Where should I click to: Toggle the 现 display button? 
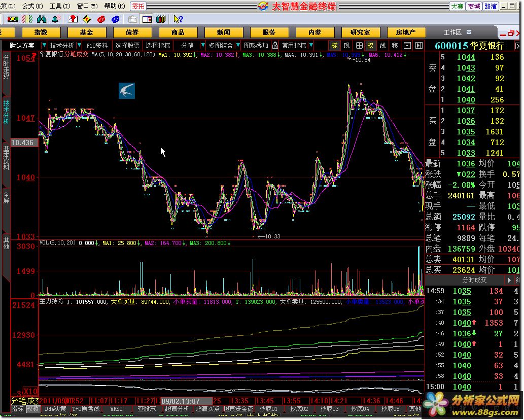point(347,46)
